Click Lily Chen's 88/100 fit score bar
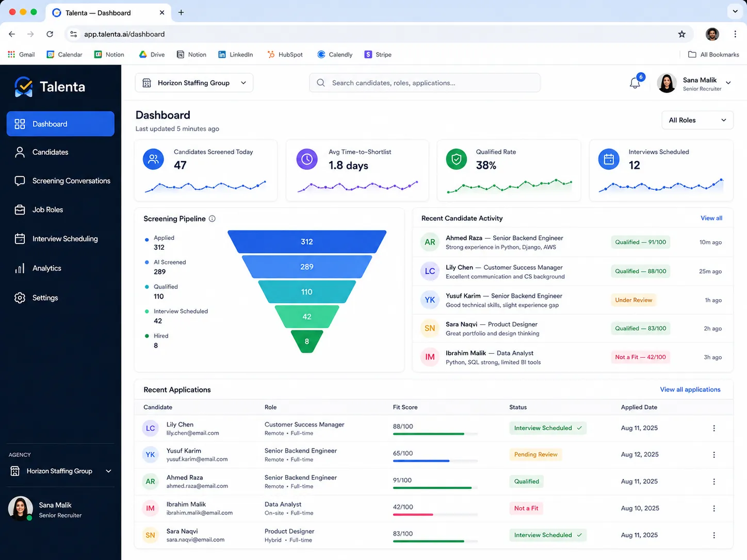The width and height of the screenshot is (747, 560). point(435,434)
